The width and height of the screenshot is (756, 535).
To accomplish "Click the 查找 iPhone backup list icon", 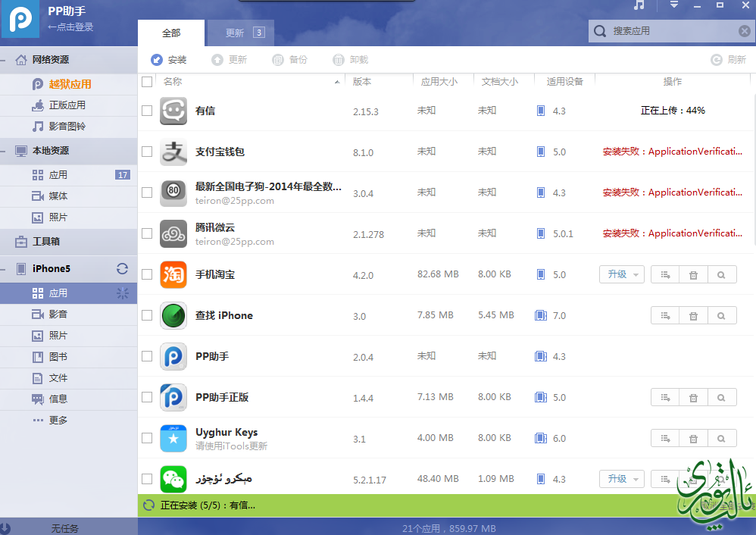I will tap(665, 315).
